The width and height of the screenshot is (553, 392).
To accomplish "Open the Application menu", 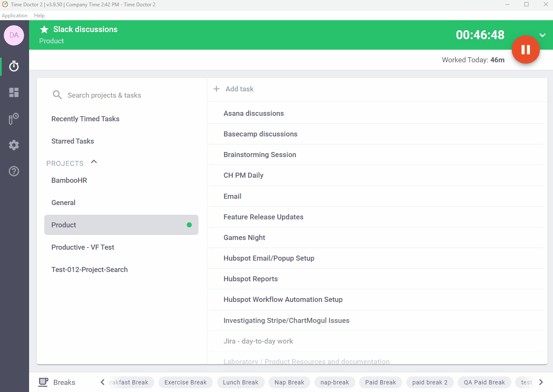I will coord(14,16).
